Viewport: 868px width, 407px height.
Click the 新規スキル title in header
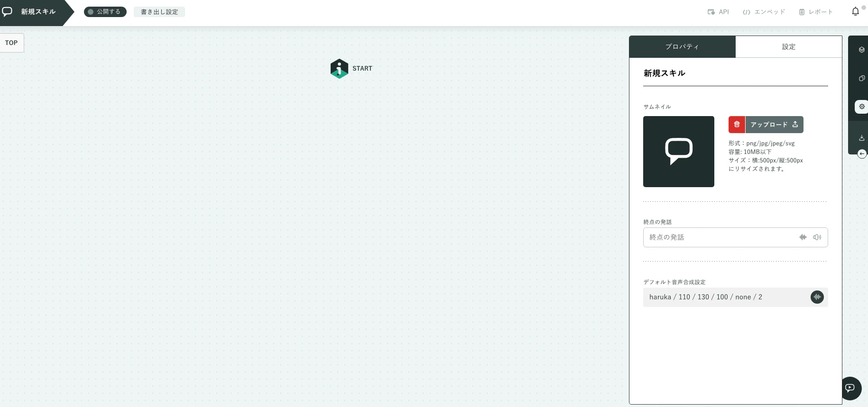(38, 12)
